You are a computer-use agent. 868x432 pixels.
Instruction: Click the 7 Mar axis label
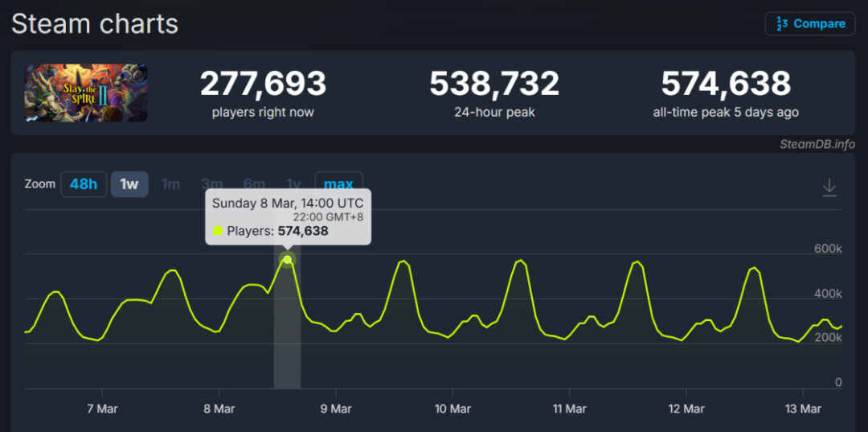click(102, 409)
